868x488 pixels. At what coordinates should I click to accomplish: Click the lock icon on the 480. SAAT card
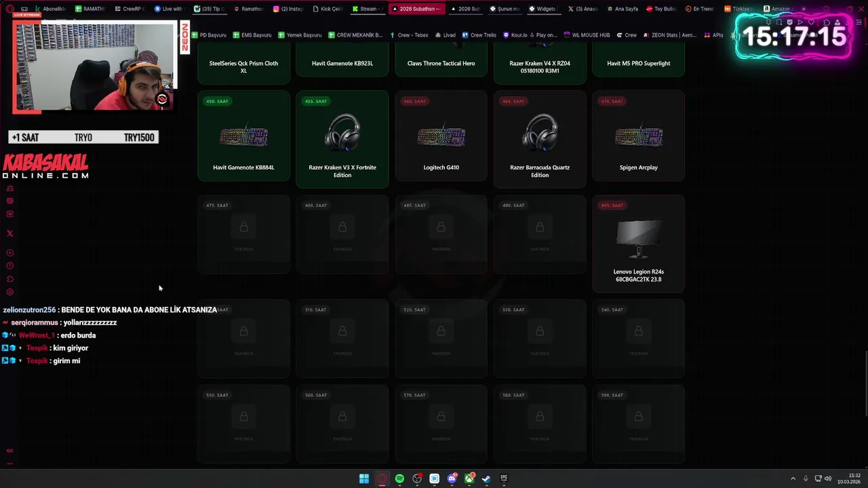(x=342, y=227)
